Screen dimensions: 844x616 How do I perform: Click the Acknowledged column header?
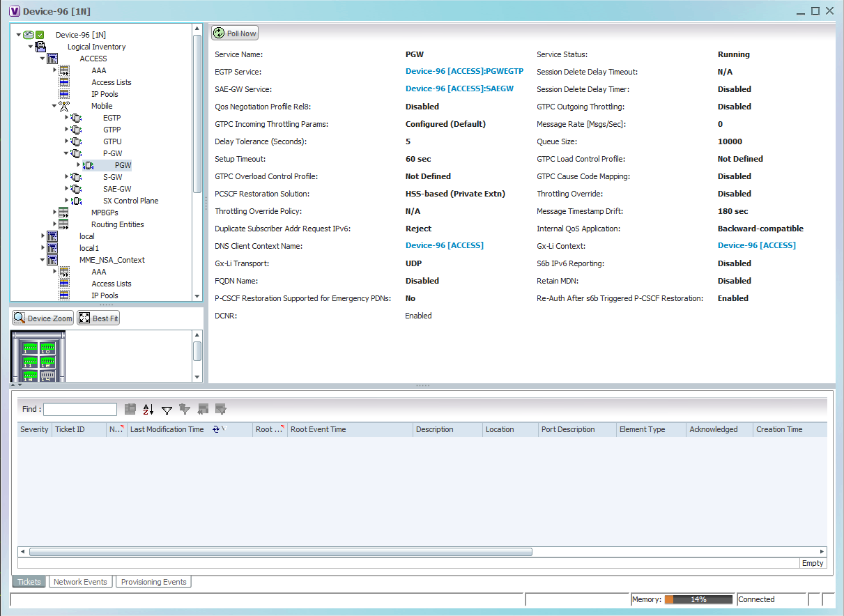pyautogui.click(x=719, y=429)
